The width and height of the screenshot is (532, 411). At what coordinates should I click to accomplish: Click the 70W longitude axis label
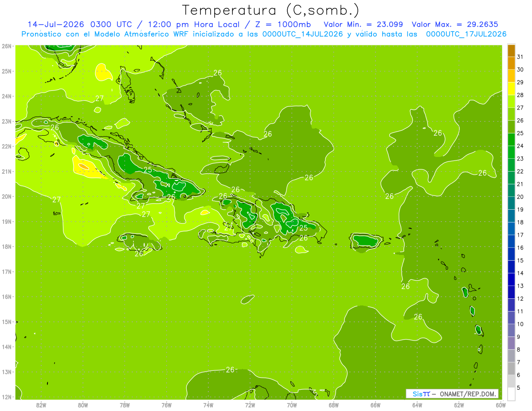click(292, 404)
